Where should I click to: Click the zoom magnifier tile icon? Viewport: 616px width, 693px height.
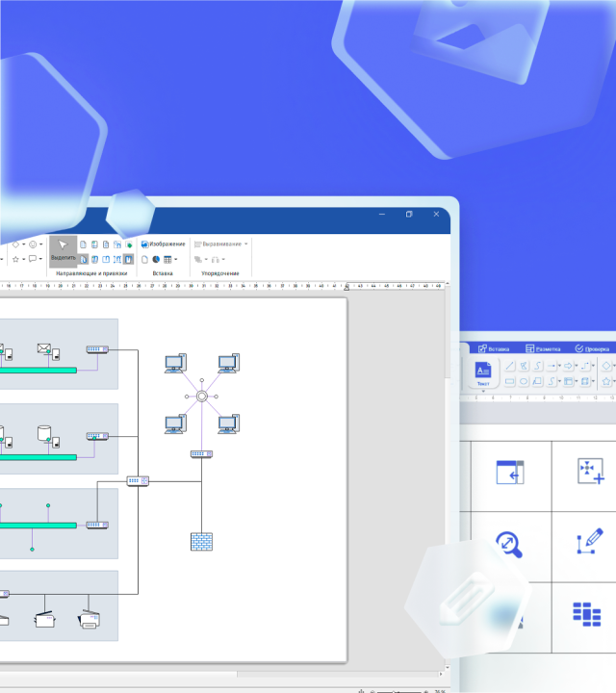coord(509,545)
